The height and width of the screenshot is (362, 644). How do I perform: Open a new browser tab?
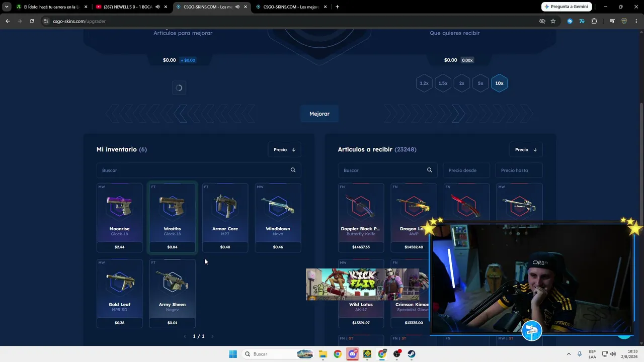click(337, 7)
